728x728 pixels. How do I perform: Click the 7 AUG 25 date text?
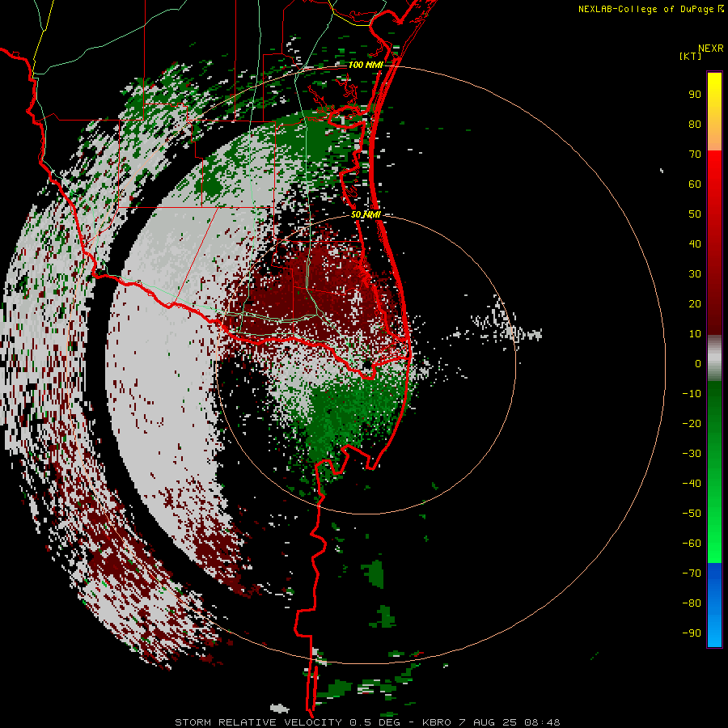tap(488, 722)
